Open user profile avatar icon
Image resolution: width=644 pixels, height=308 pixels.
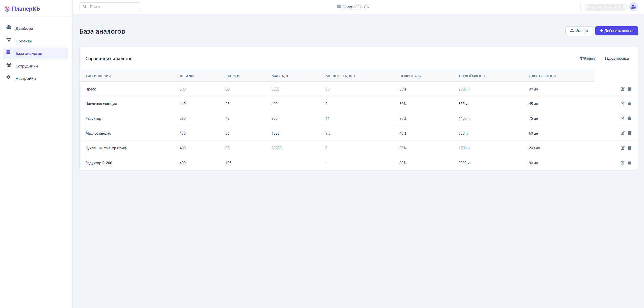click(633, 7)
